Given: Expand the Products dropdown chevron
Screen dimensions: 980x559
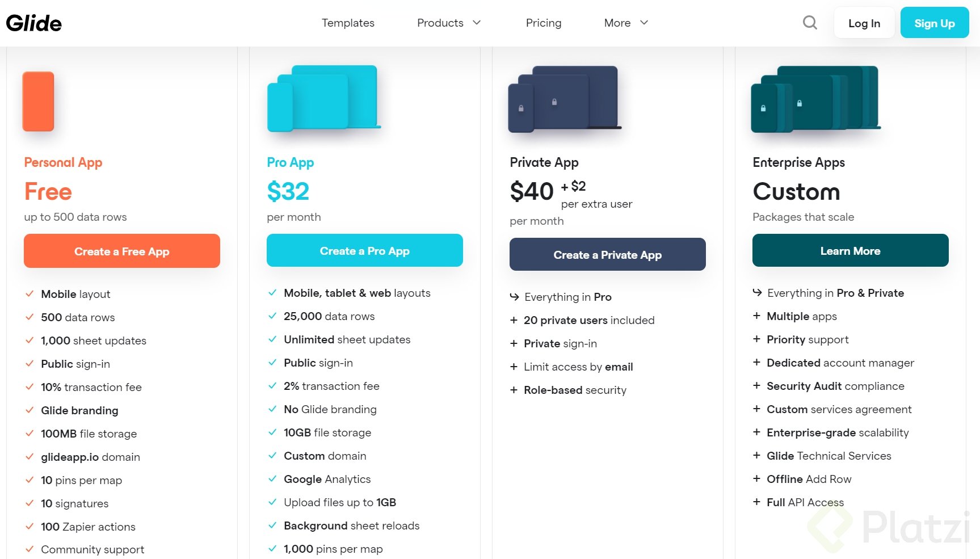Looking at the screenshot, I should (477, 23).
